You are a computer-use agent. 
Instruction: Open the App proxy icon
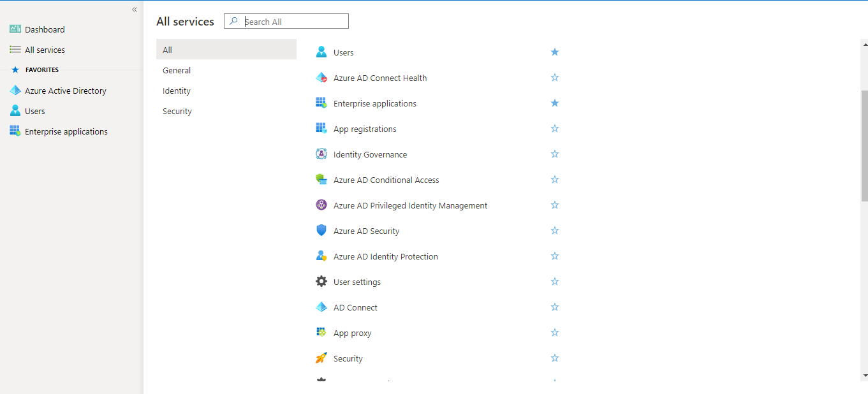pyautogui.click(x=321, y=333)
